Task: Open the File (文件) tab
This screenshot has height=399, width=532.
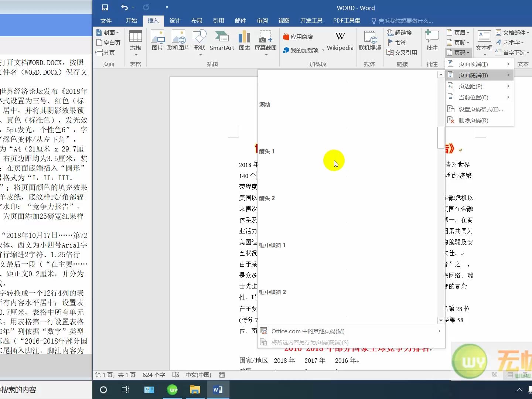Action: coord(106,21)
